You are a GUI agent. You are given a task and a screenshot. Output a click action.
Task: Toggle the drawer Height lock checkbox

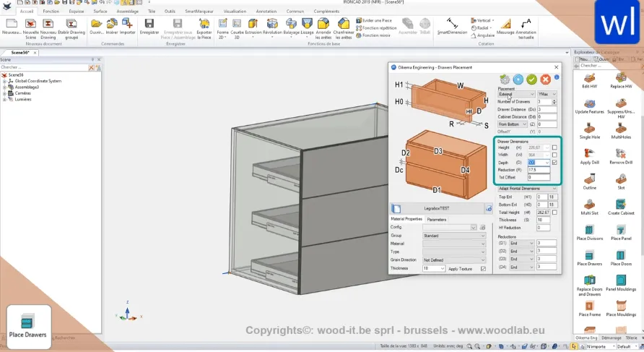554,147
